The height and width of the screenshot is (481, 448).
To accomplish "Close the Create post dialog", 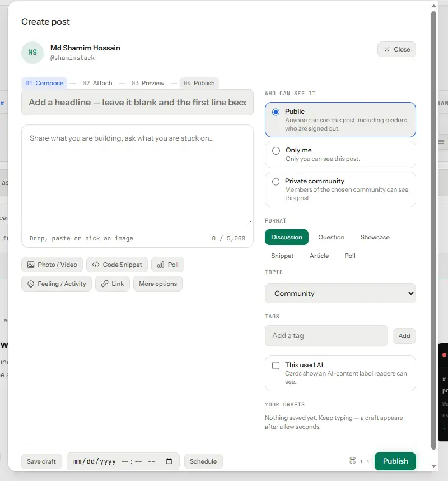I will coord(396,49).
